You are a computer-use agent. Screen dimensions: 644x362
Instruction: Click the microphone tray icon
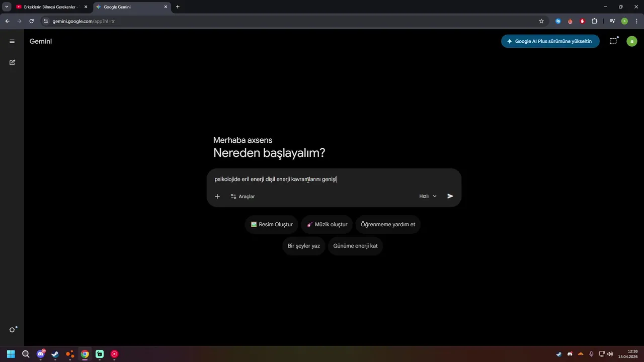coord(592,354)
